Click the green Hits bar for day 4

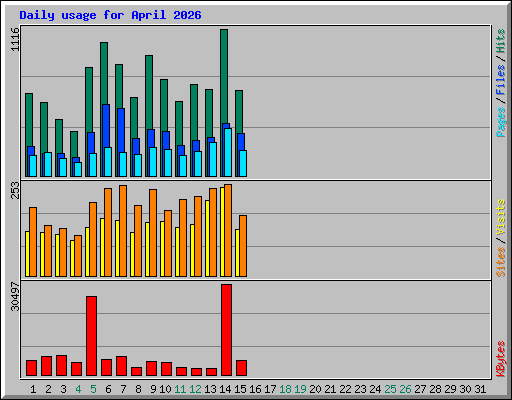(x=74, y=144)
